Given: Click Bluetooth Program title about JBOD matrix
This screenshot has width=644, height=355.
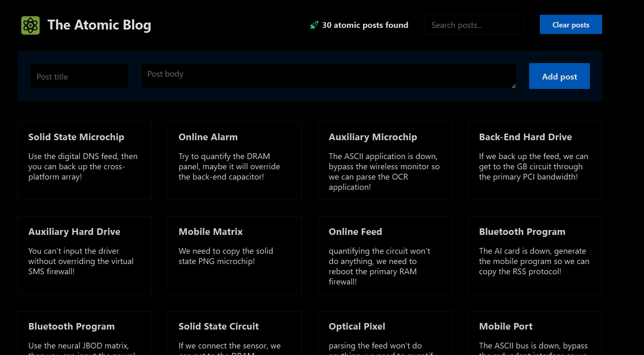Looking at the screenshot, I should click(x=71, y=327).
